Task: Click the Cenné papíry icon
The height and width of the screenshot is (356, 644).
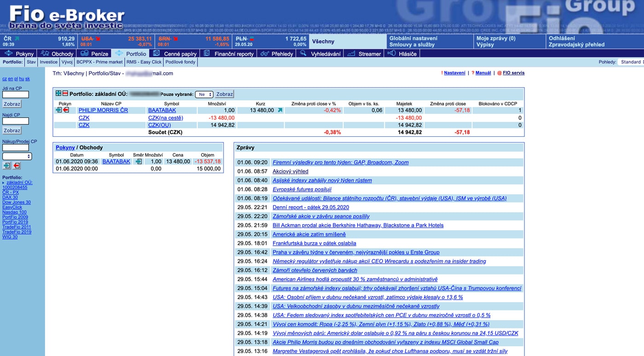Action: [156, 53]
